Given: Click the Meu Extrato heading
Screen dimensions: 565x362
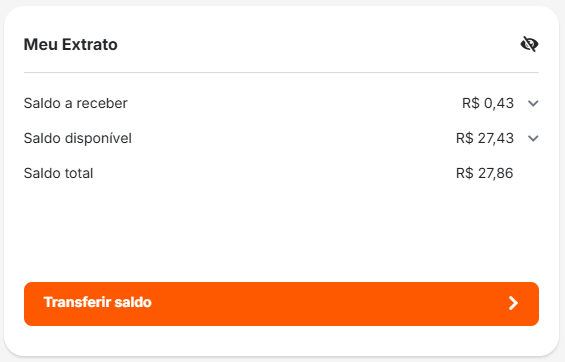Looking at the screenshot, I should [x=71, y=45].
